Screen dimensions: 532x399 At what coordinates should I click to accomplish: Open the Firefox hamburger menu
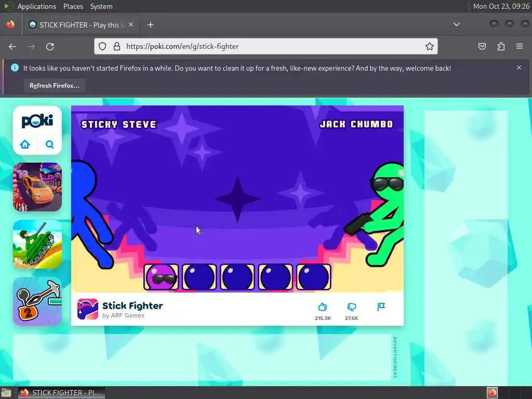coord(520,46)
